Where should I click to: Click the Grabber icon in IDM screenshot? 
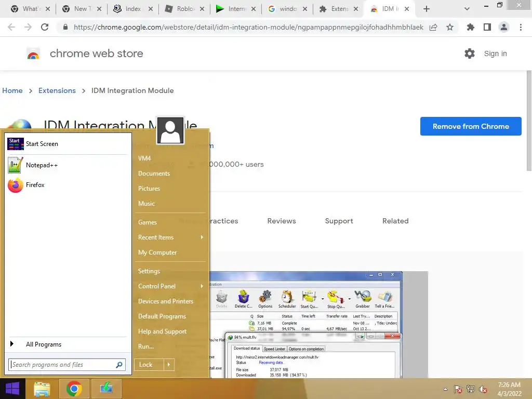362,299
